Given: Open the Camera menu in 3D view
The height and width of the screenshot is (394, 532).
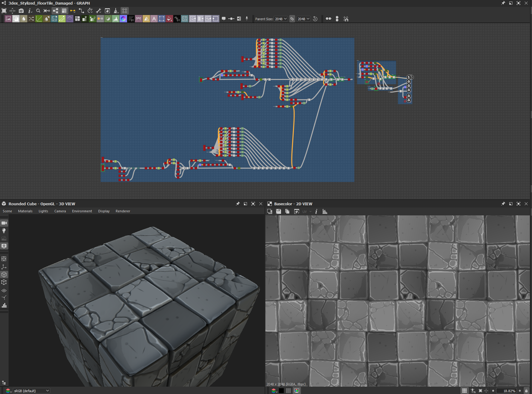Looking at the screenshot, I should [x=60, y=211].
